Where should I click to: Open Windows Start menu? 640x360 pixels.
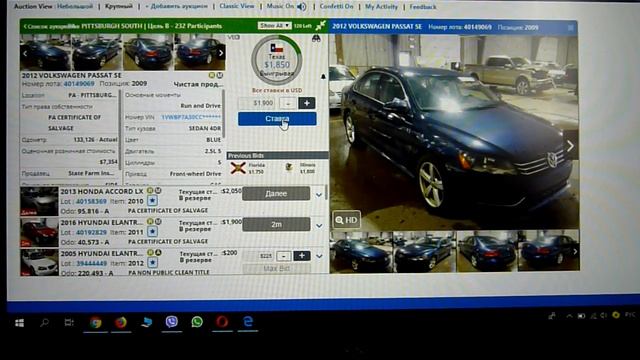click(x=19, y=323)
